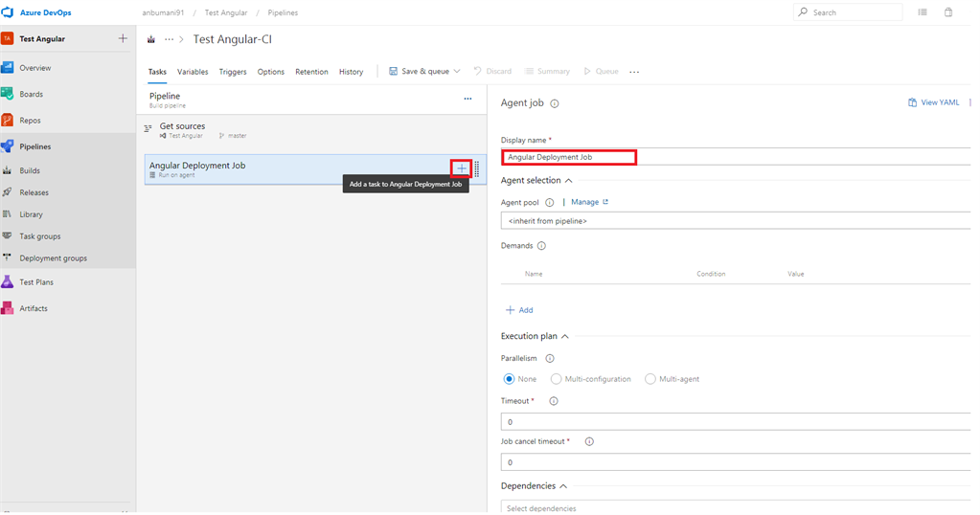Collapse the Execution plan section
Viewport: 980px width, 515px height.
(x=565, y=336)
